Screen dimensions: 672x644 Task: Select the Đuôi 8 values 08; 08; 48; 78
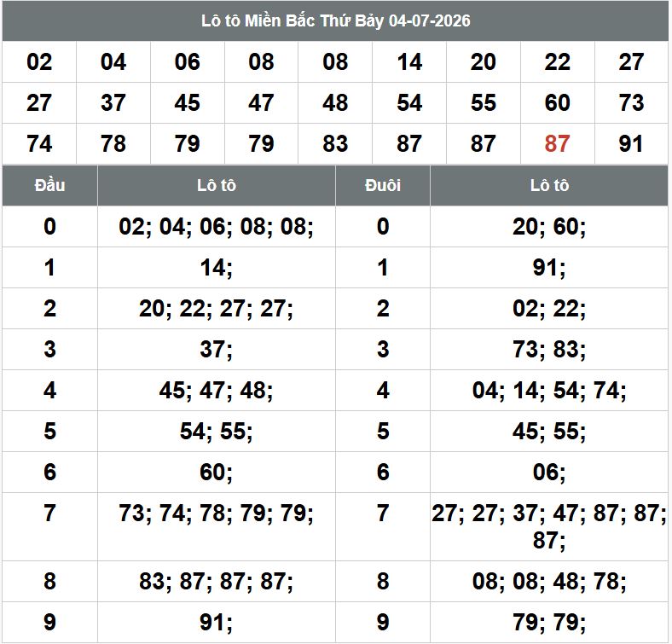tap(549, 582)
